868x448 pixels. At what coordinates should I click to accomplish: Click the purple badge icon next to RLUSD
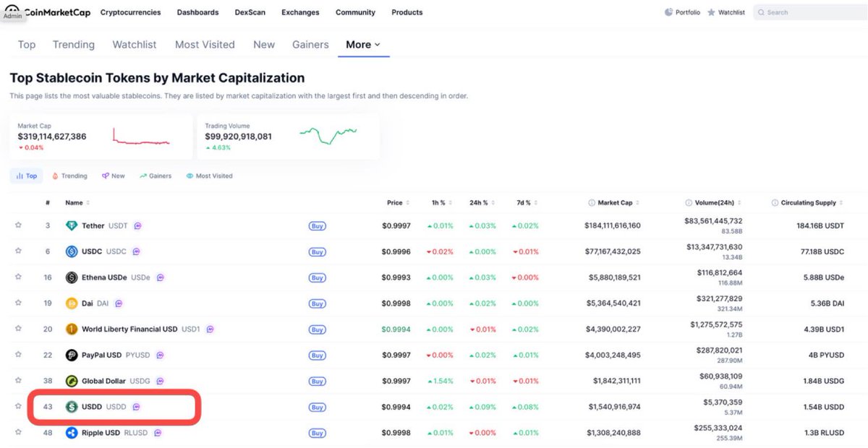point(158,433)
